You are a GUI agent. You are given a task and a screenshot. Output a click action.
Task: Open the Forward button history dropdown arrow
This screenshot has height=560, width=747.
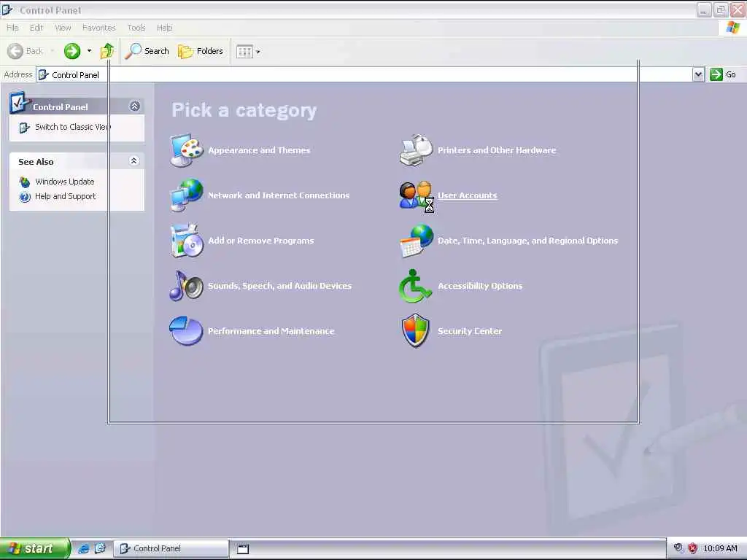point(89,51)
